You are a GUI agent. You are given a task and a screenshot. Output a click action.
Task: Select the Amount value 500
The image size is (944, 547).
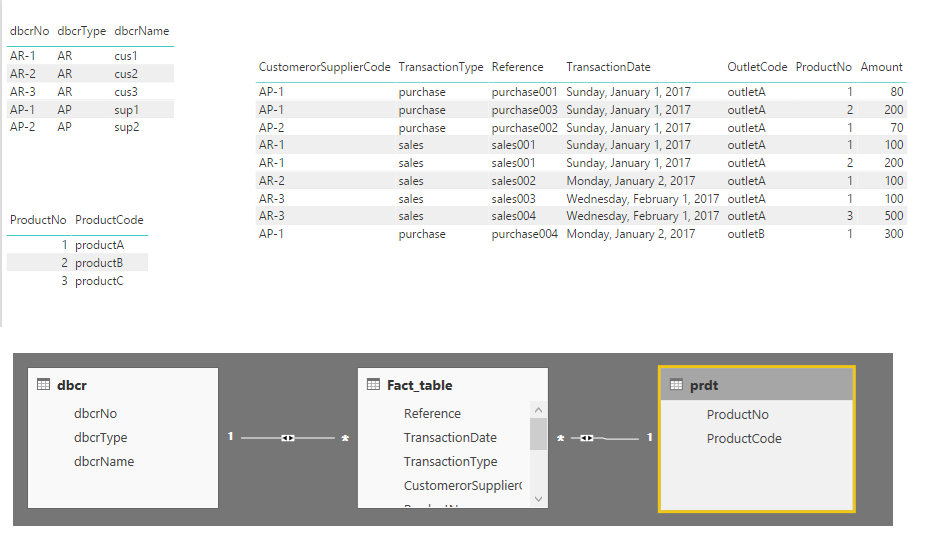coord(893,216)
